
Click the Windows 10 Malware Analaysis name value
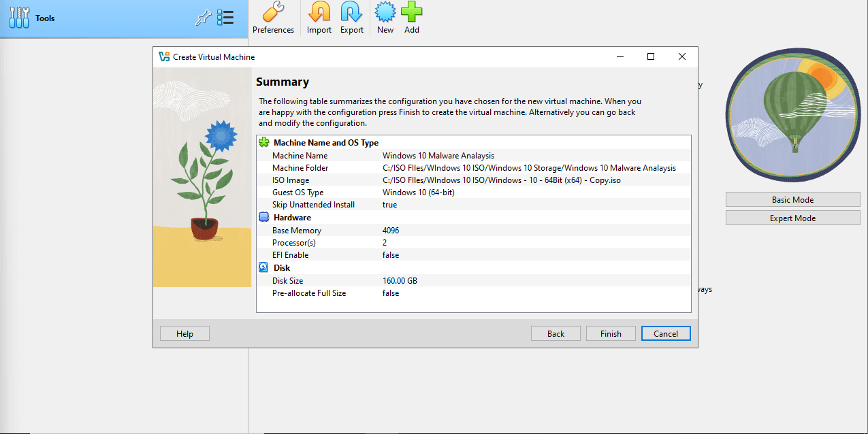tap(438, 156)
